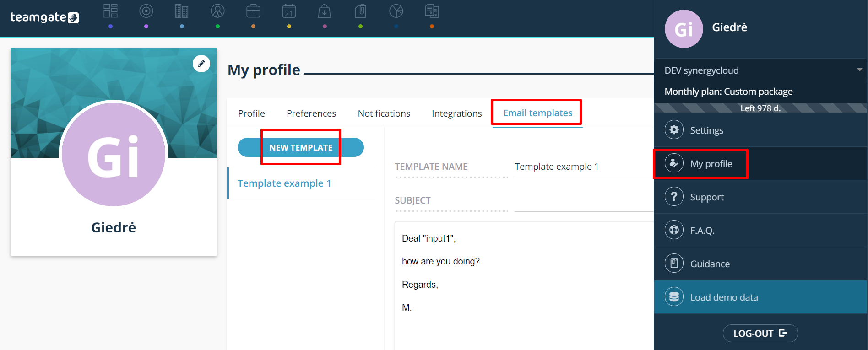Open the Leads target icon

click(x=146, y=11)
